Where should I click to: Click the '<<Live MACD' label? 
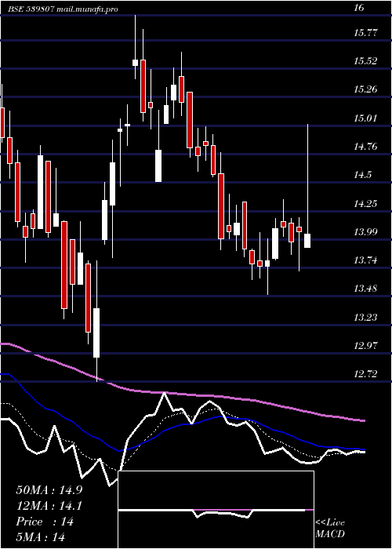(x=330, y=529)
